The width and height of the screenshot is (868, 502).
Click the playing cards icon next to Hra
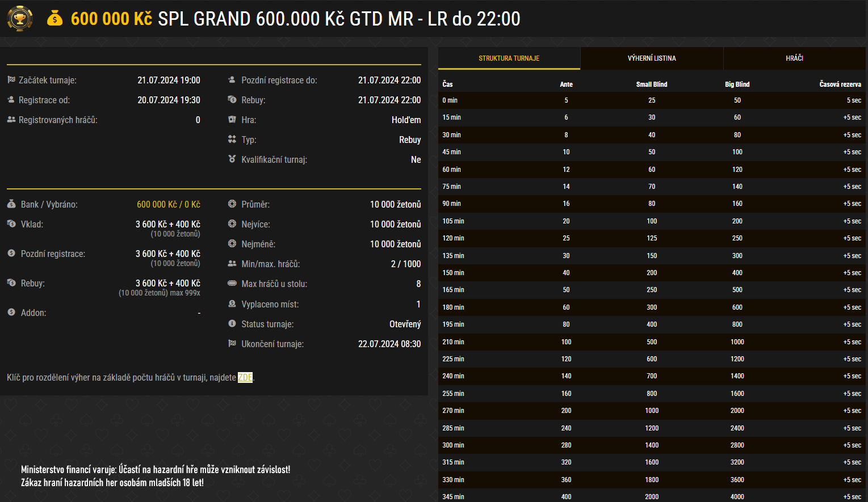click(x=233, y=120)
